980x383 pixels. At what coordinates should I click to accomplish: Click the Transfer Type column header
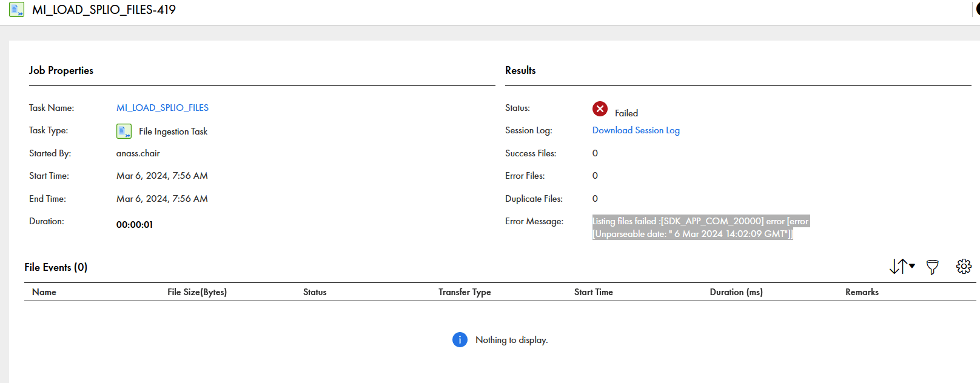click(x=465, y=292)
